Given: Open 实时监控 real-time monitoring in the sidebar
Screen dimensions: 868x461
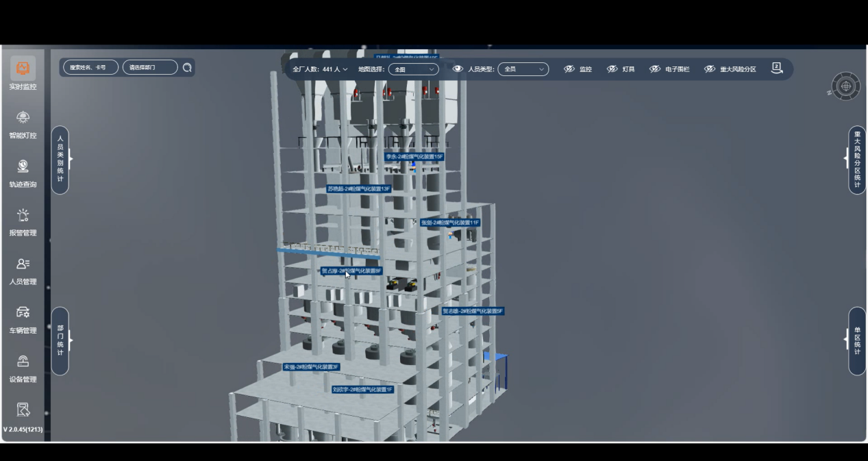Looking at the screenshot, I should (23, 74).
